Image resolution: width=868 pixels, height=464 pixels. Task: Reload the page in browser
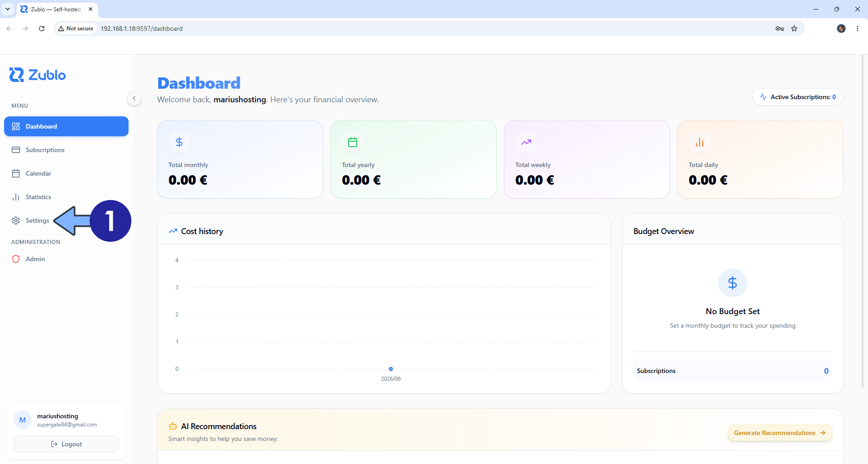point(42,29)
